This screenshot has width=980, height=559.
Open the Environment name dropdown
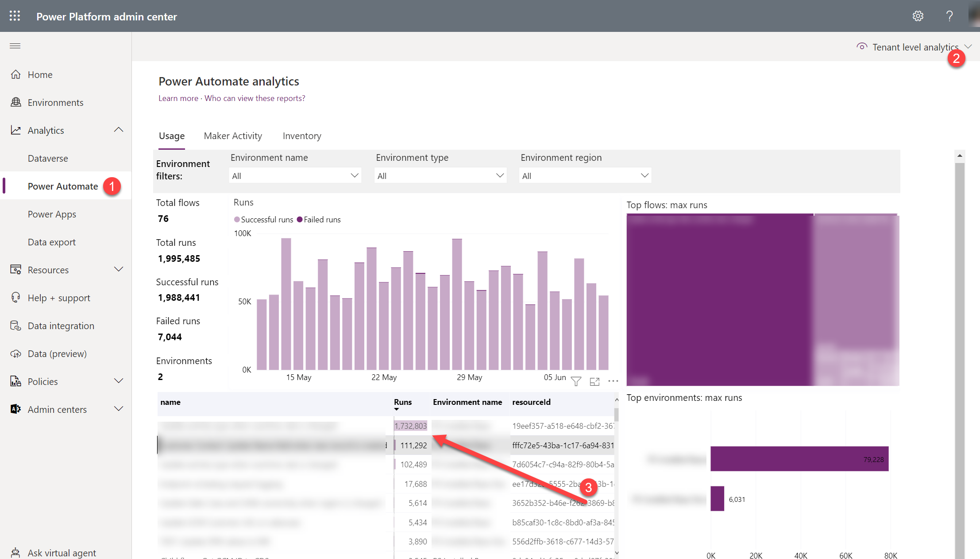click(295, 176)
